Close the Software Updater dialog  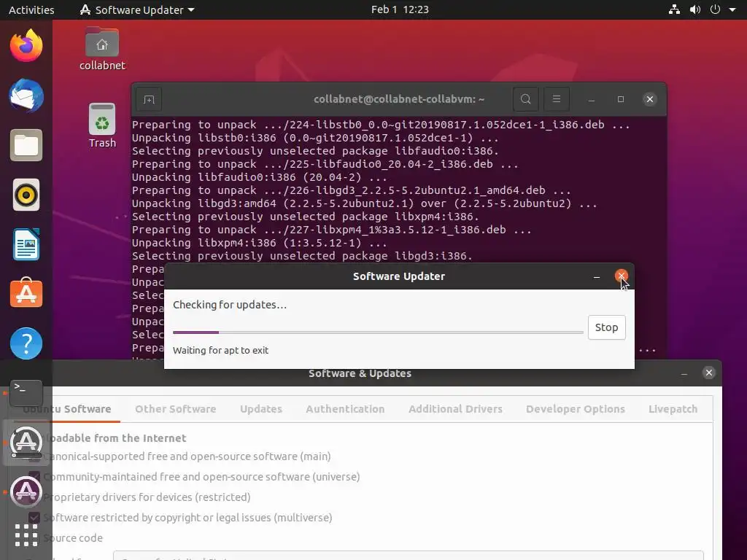(x=621, y=276)
